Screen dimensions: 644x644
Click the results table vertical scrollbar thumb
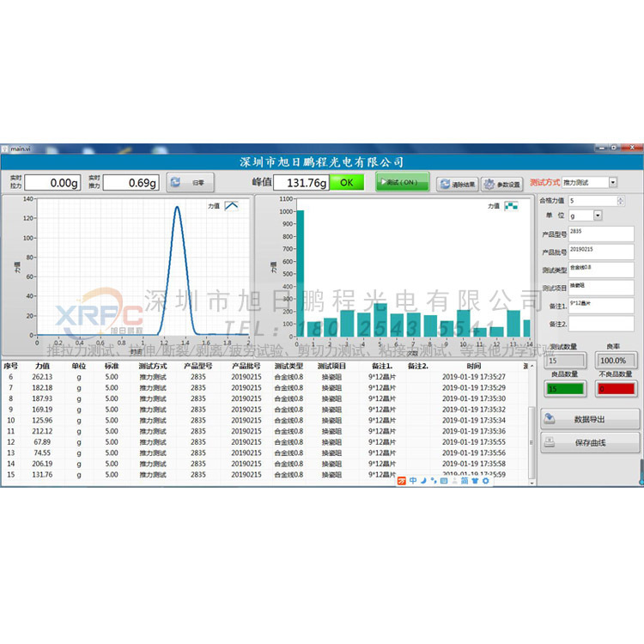click(532, 443)
